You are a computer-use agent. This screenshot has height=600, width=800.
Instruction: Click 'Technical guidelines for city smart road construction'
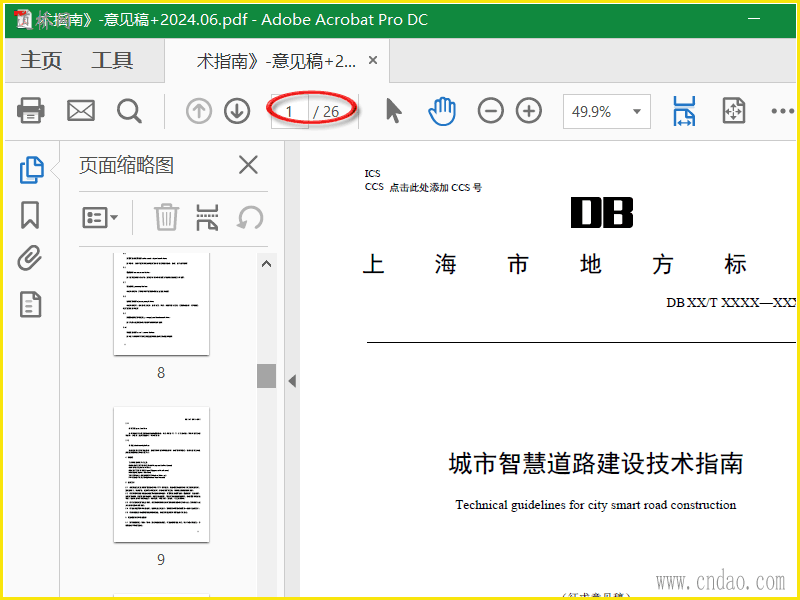[596, 505]
